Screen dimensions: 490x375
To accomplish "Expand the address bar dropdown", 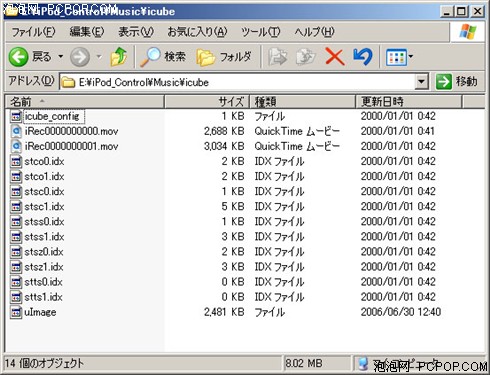I will 421,82.
